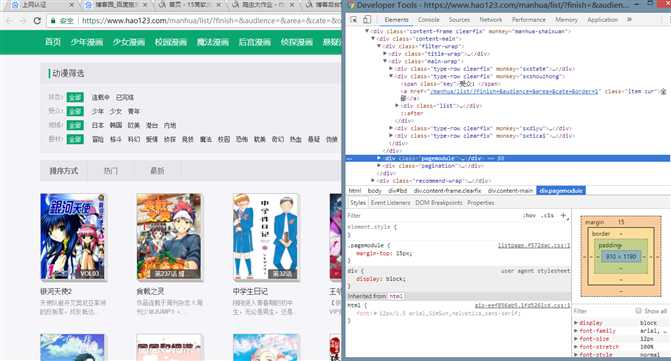The image size is (671, 361).
Task: Open the Performance tab in DevTools
Action: click(x=528, y=20)
